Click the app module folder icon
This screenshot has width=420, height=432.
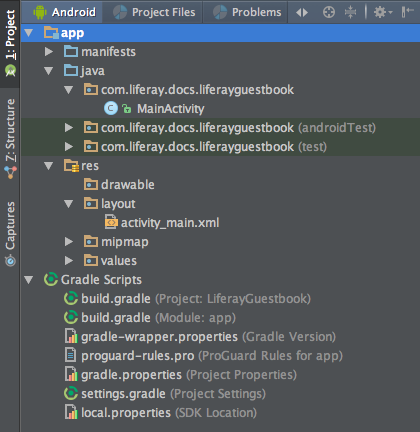tap(51, 33)
